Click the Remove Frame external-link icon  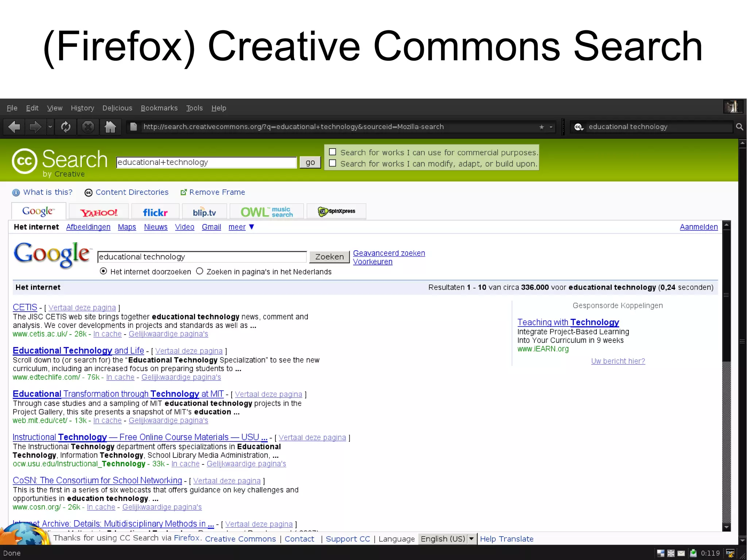[183, 192]
